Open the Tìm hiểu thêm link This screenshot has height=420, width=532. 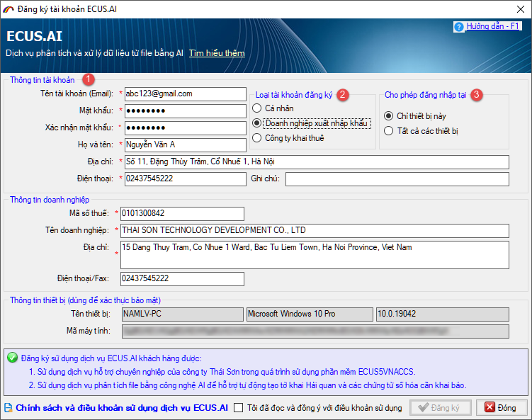[216, 53]
